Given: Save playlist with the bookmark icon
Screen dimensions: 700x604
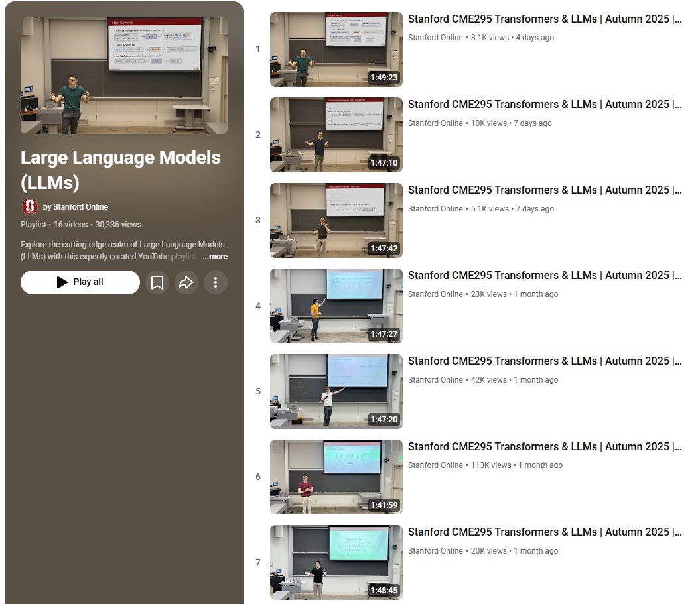Looking at the screenshot, I should (x=157, y=282).
